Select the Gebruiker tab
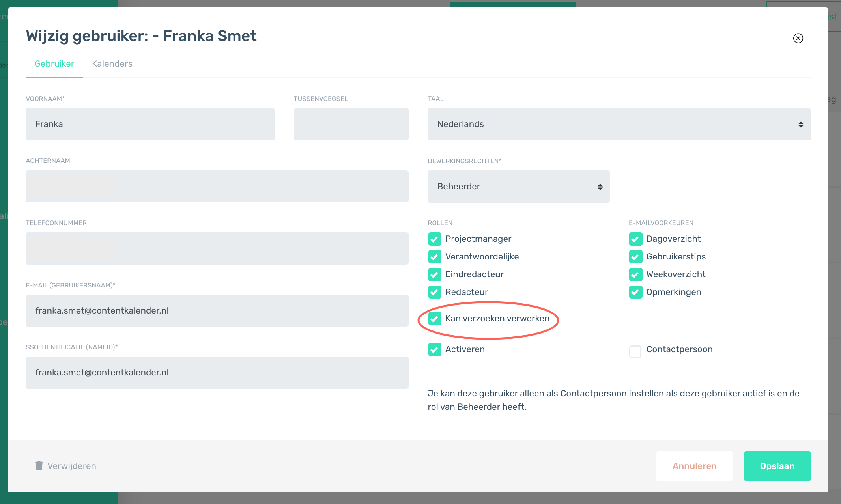The width and height of the screenshot is (841, 504). 54,63
